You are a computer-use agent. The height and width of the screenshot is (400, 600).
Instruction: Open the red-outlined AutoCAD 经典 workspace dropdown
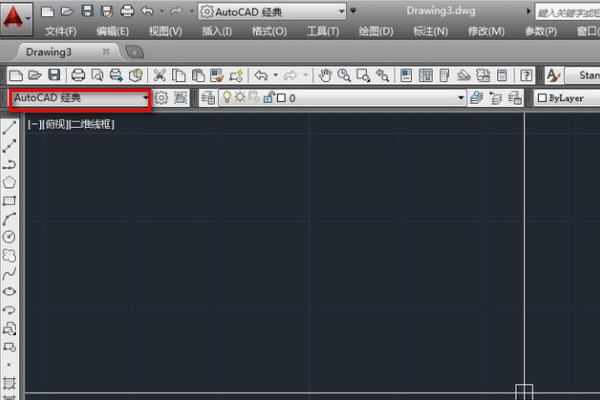80,98
